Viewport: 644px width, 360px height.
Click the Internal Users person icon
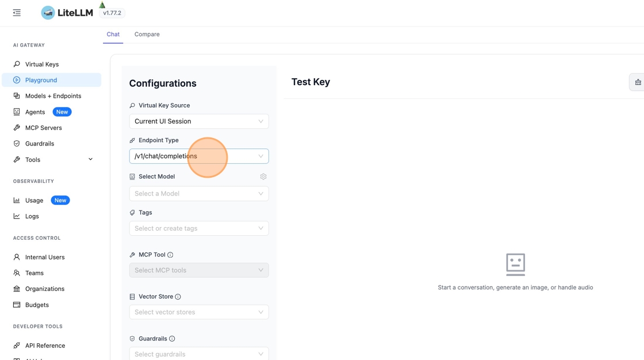click(x=17, y=257)
